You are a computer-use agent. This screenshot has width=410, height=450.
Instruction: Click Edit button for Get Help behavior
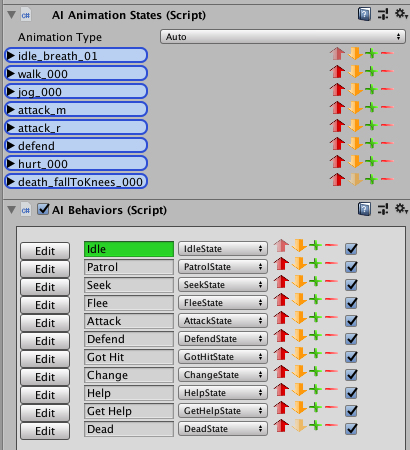point(45,413)
